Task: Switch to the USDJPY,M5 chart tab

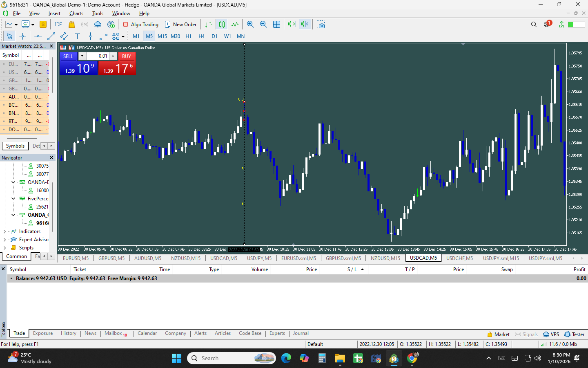Action: [259, 258]
